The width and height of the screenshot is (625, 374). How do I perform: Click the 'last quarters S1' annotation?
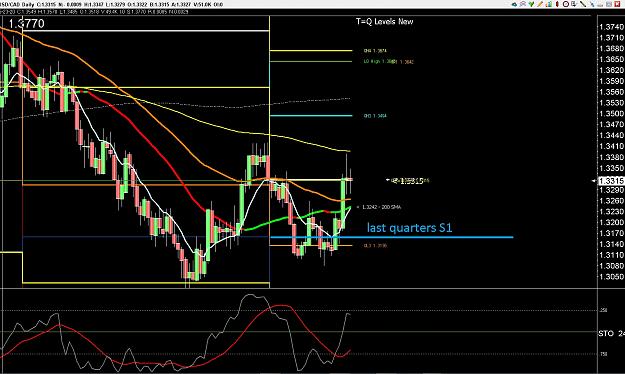tap(409, 228)
